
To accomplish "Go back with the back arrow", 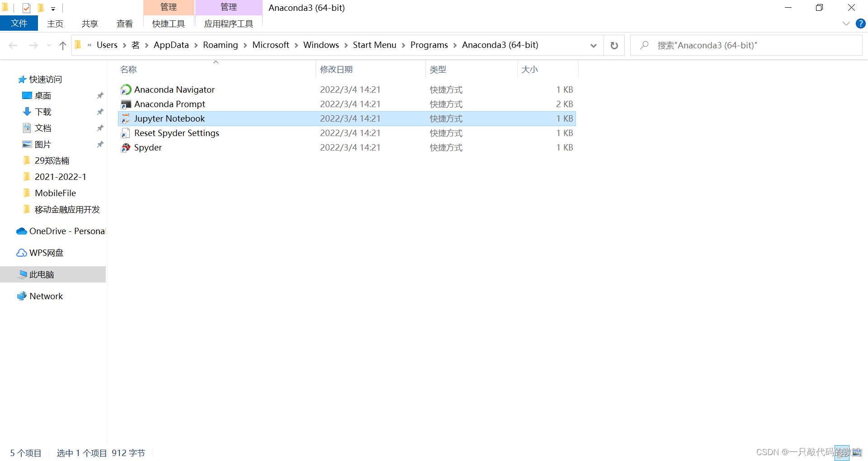I will pos(13,45).
